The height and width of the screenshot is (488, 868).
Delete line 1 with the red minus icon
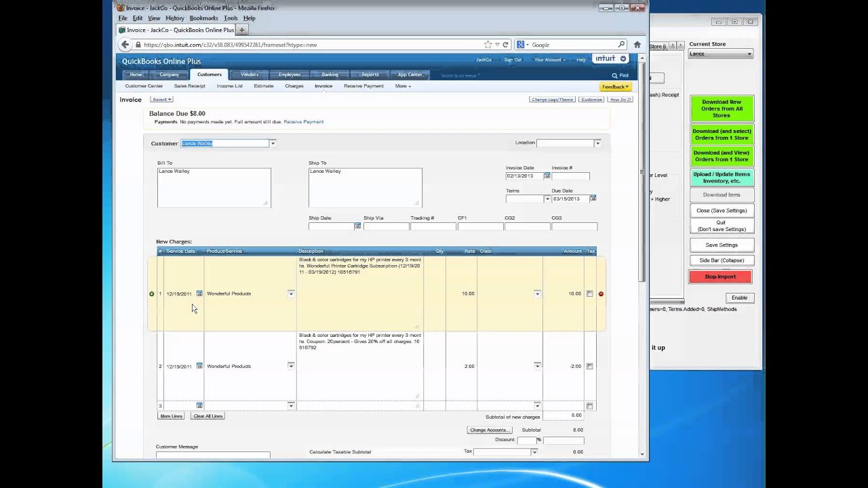tap(601, 293)
